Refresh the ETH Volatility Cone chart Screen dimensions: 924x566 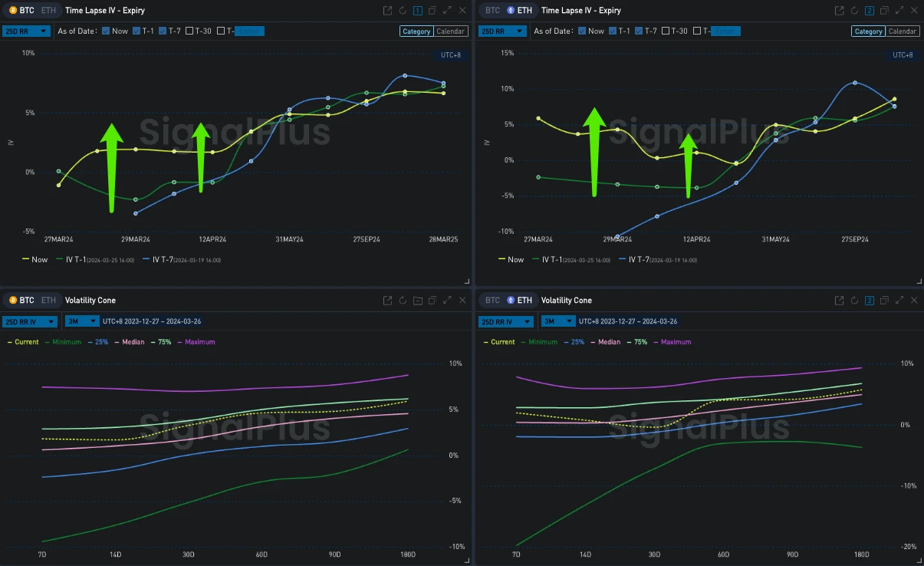click(855, 301)
